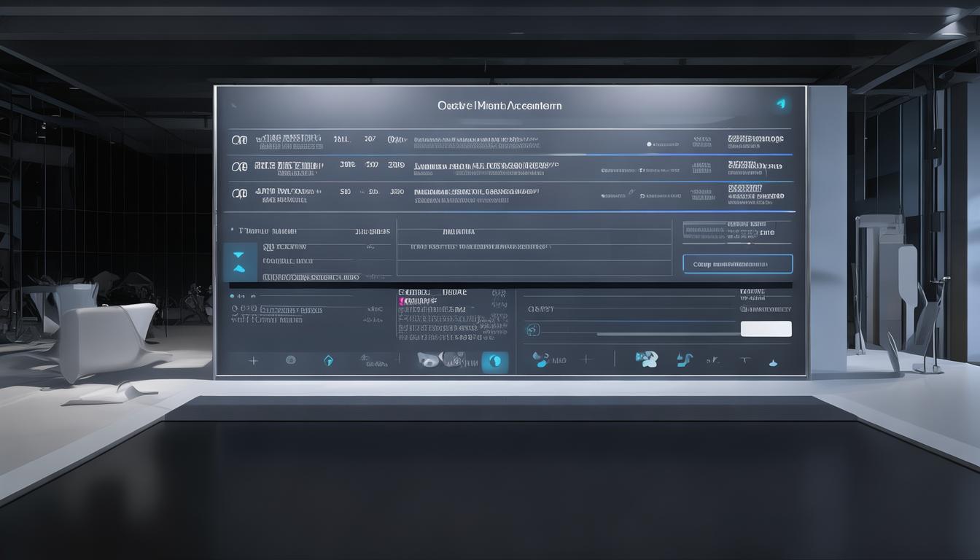The image size is (980, 560).
Task: Click the cyan diamond icon in the bottom toolbar
Action: pos(328,360)
